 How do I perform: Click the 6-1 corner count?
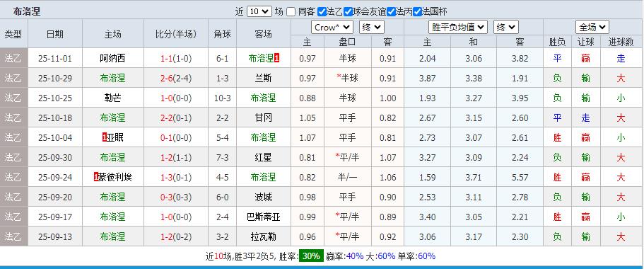[222, 59]
